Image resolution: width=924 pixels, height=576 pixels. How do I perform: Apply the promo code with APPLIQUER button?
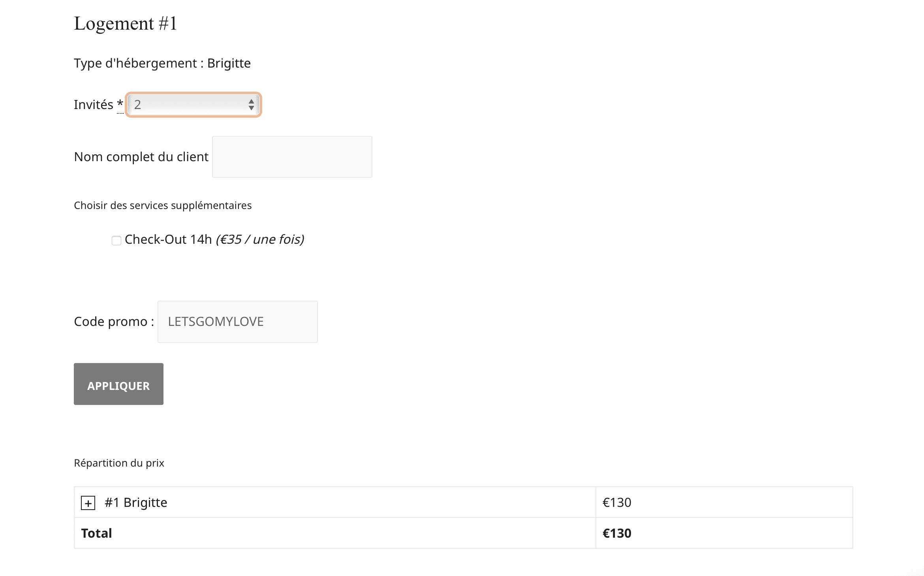coord(118,384)
